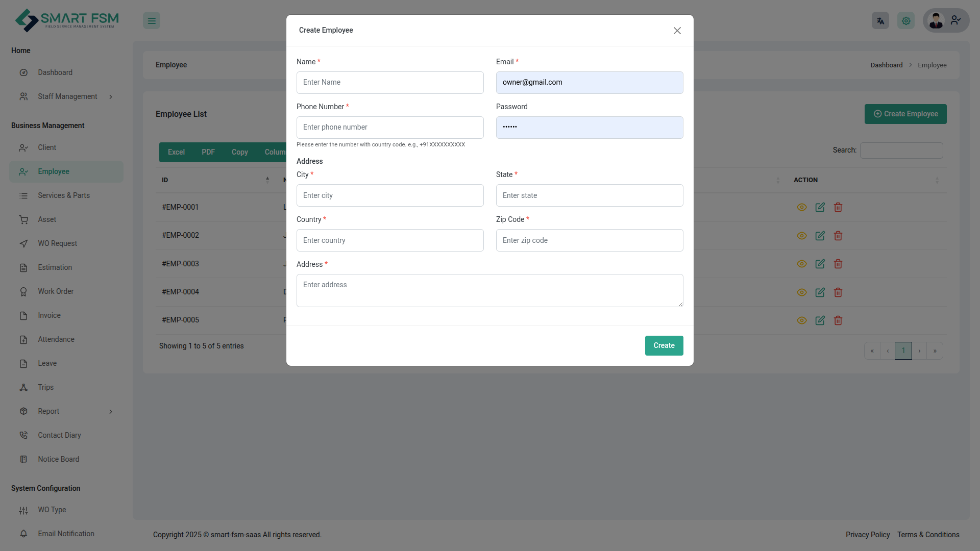
Task: Click the trash icon for #EMP-0005
Action: (x=838, y=320)
